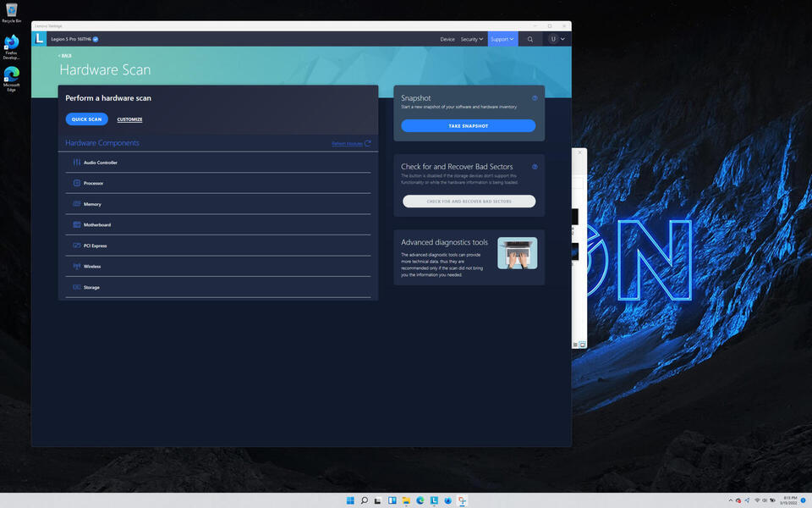Expand the Security dropdown menu
This screenshot has width=812, height=508.
pos(472,40)
